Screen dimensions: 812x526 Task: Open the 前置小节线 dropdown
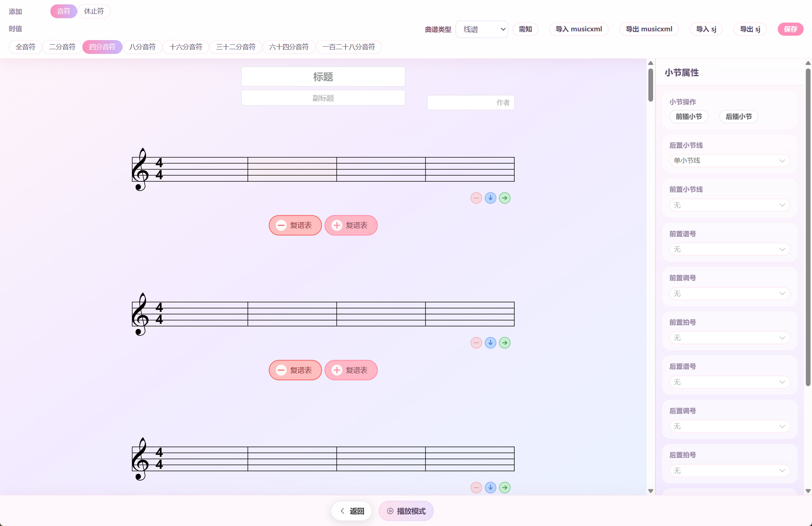(x=730, y=205)
